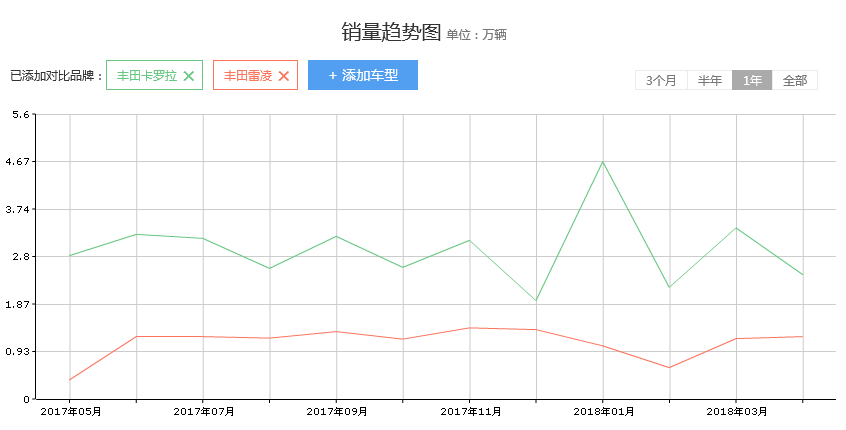Screen dimensions: 846x430
Task: Click the 2018年03月 x-axis label
Action: 736,411
